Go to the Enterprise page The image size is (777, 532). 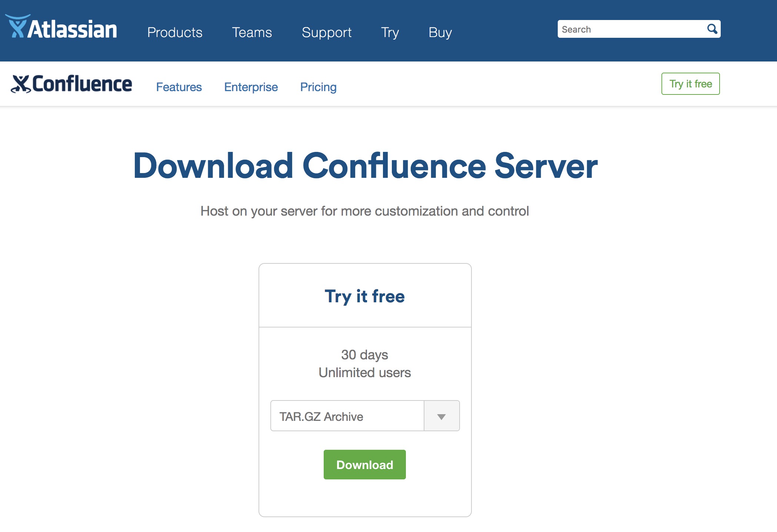pos(251,87)
